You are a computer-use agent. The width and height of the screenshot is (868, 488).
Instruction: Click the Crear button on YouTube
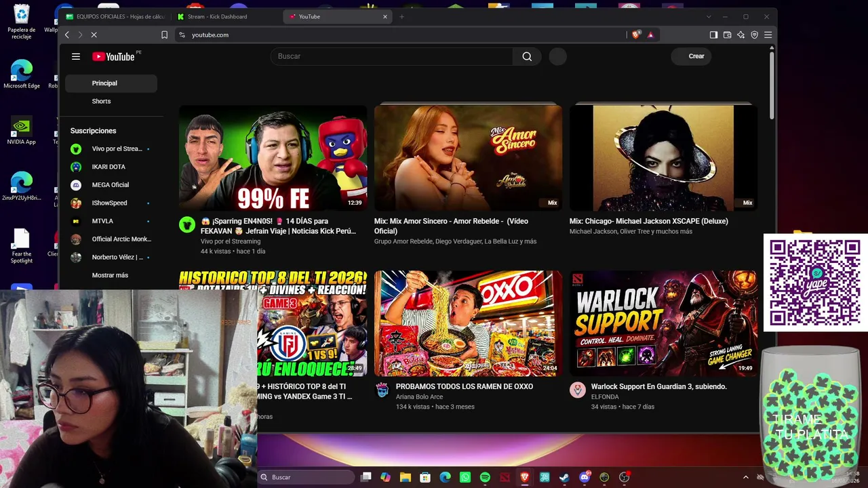click(691, 56)
